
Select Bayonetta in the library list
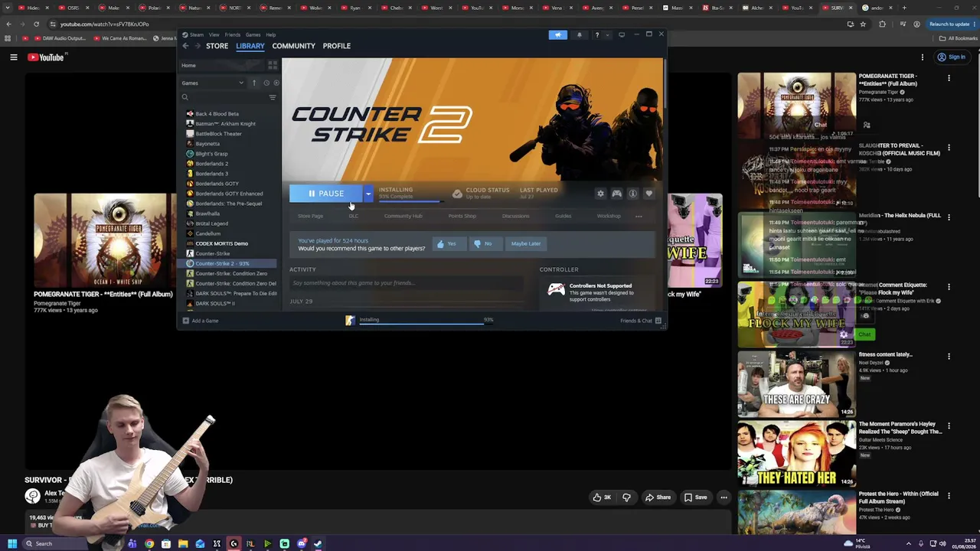pos(207,143)
